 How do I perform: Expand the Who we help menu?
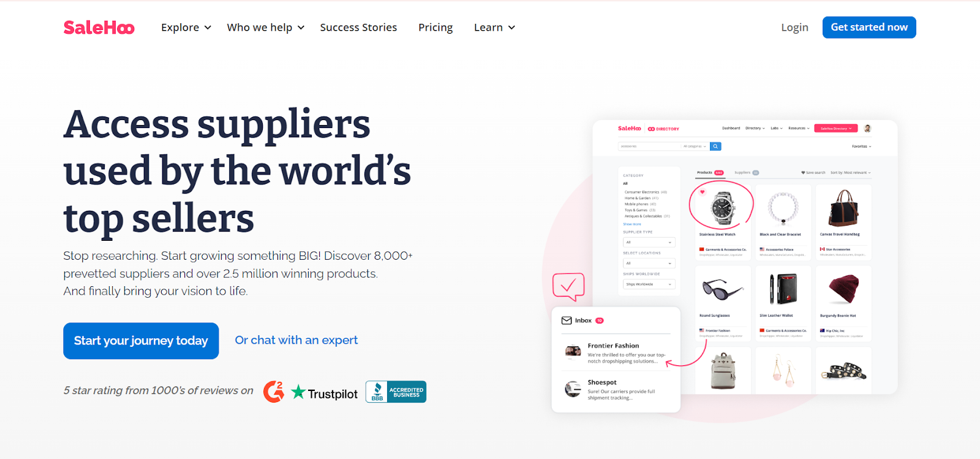click(266, 28)
